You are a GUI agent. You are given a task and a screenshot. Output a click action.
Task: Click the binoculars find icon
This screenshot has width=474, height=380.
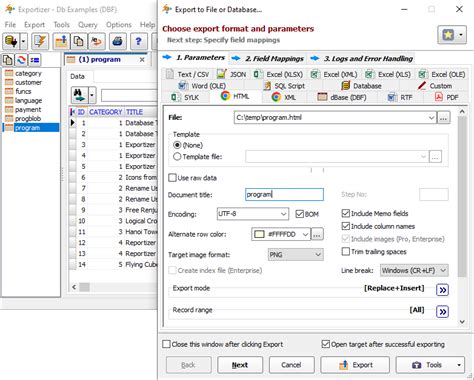coord(79,95)
